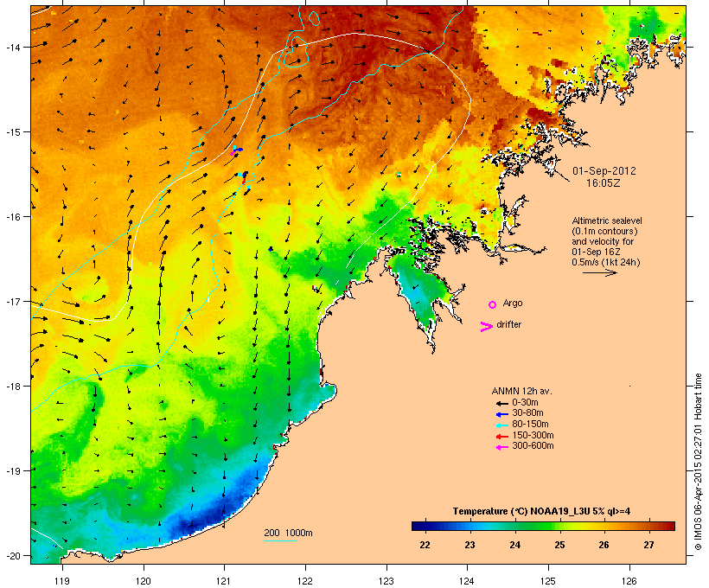The width and height of the screenshot is (709, 588).
Task: Click the colorbar tick label 23
Action: point(469,545)
